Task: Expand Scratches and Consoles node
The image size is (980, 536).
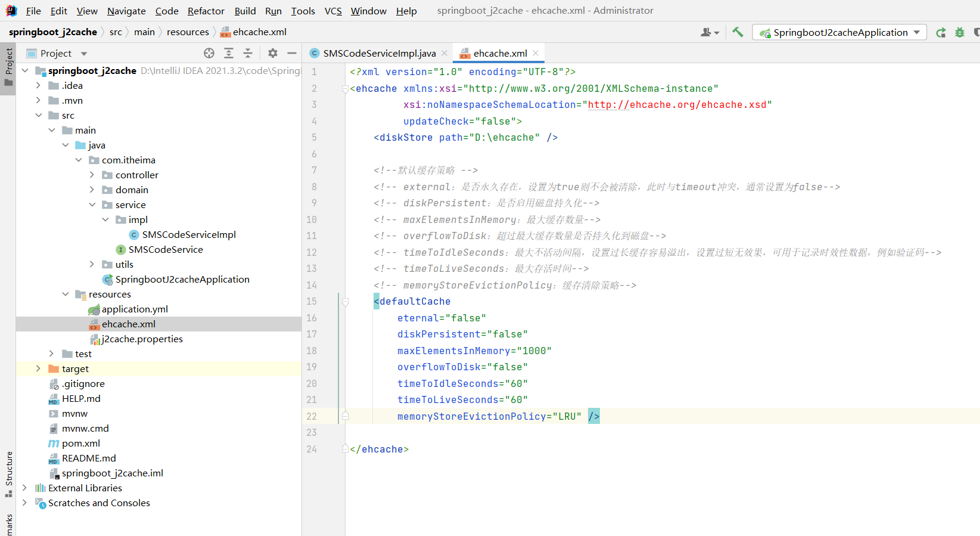Action: [x=25, y=503]
